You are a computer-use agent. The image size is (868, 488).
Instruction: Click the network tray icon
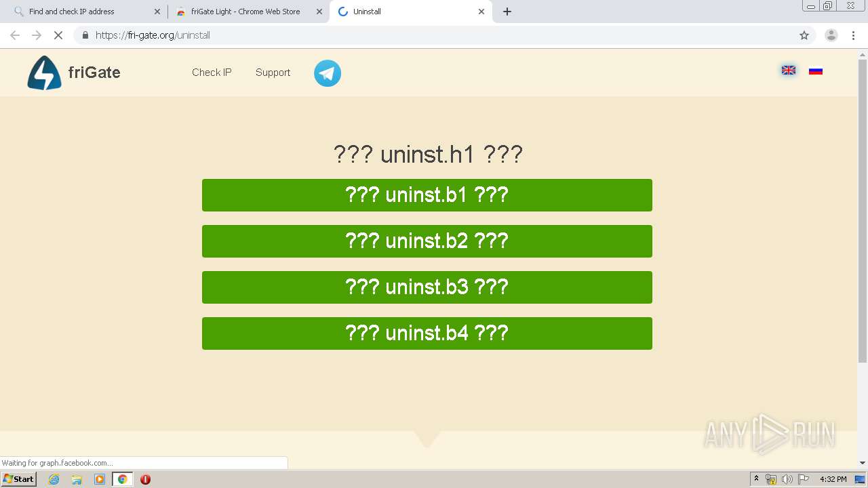coord(771,479)
